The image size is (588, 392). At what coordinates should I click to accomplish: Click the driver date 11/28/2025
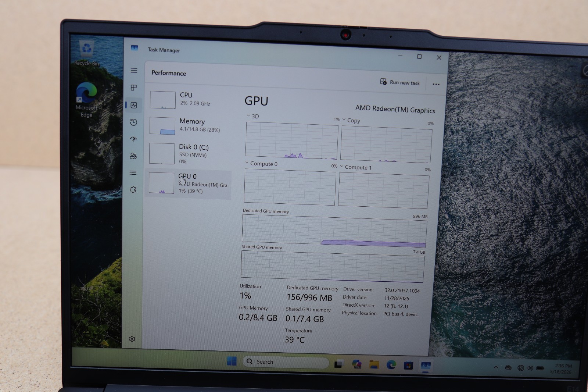click(x=397, y=298)
